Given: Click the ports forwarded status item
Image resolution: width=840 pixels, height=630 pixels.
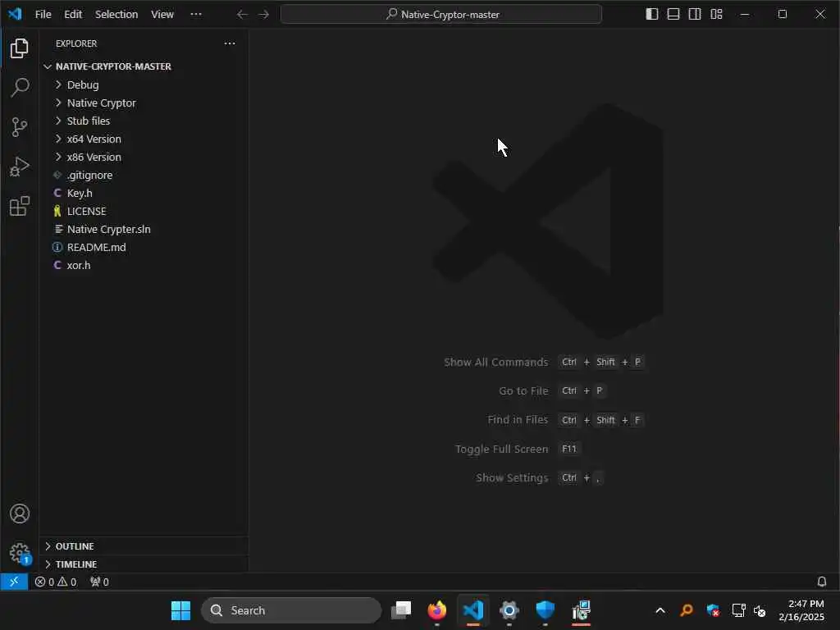Looking at the screenshot, I should pos(99,582).
